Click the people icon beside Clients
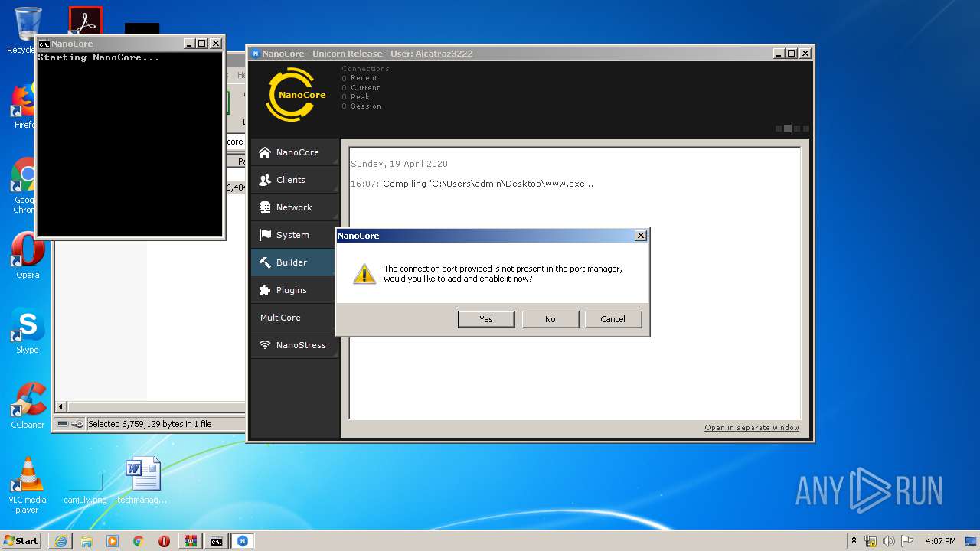 (265, 180)
